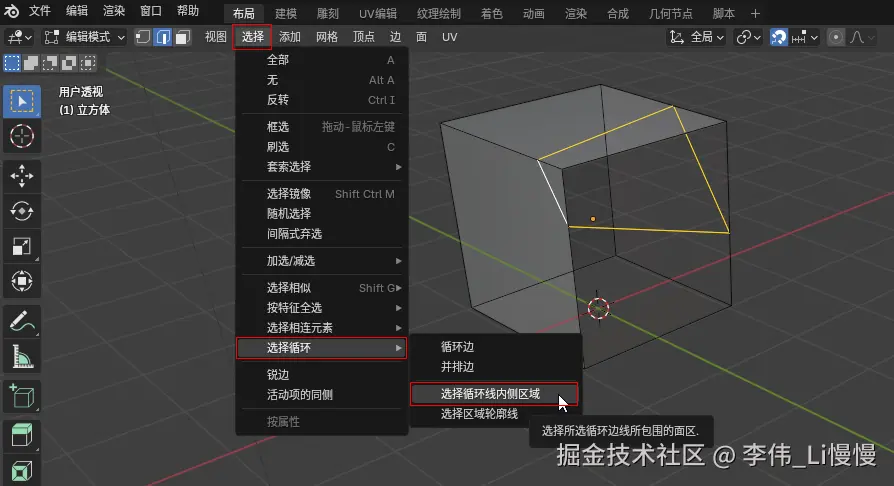Expand the 套索选择 submenu
The width and height of the screenshot is (894, 486).
pos(322,167)
